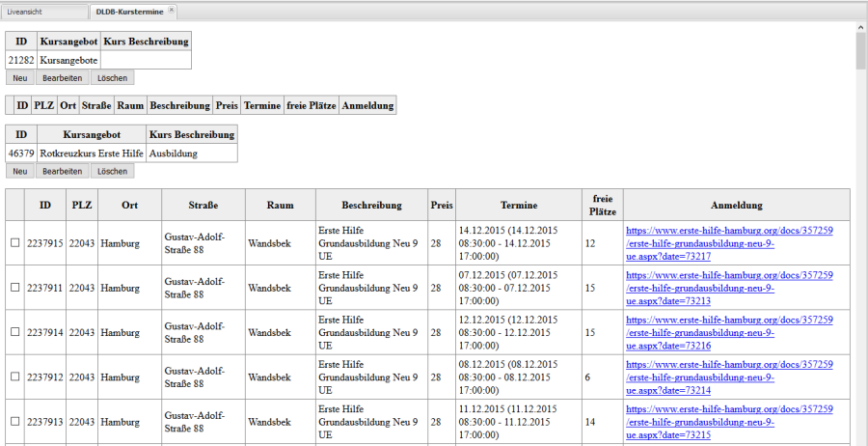Click Neu button under Kursangebote table
The height and width of the screenshot is (446, 868).
(x=20, y=77)
